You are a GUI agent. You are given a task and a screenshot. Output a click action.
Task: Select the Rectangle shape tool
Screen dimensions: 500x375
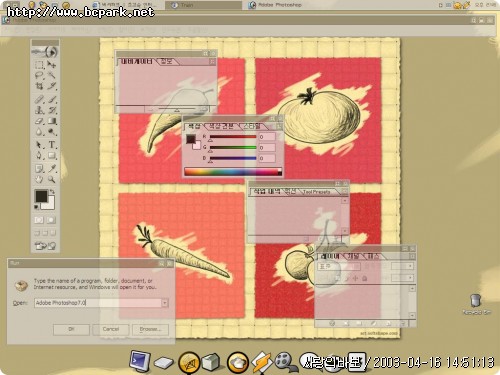pyautogui.click(x=51, y=156)
